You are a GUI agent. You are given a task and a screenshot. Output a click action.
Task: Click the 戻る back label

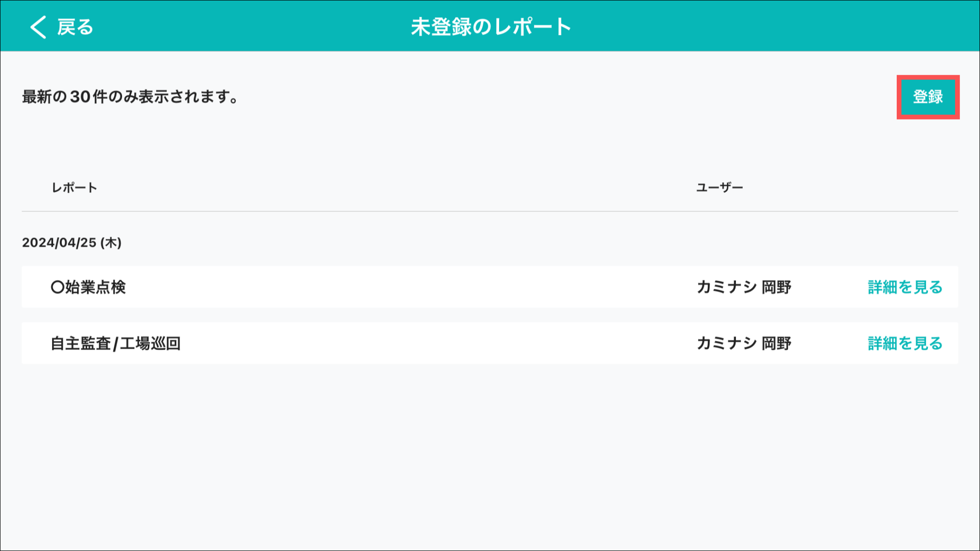[x=75, y=27]
